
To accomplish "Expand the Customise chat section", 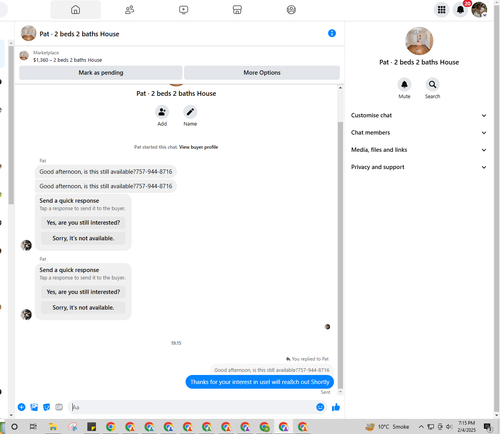I will 419,115.
